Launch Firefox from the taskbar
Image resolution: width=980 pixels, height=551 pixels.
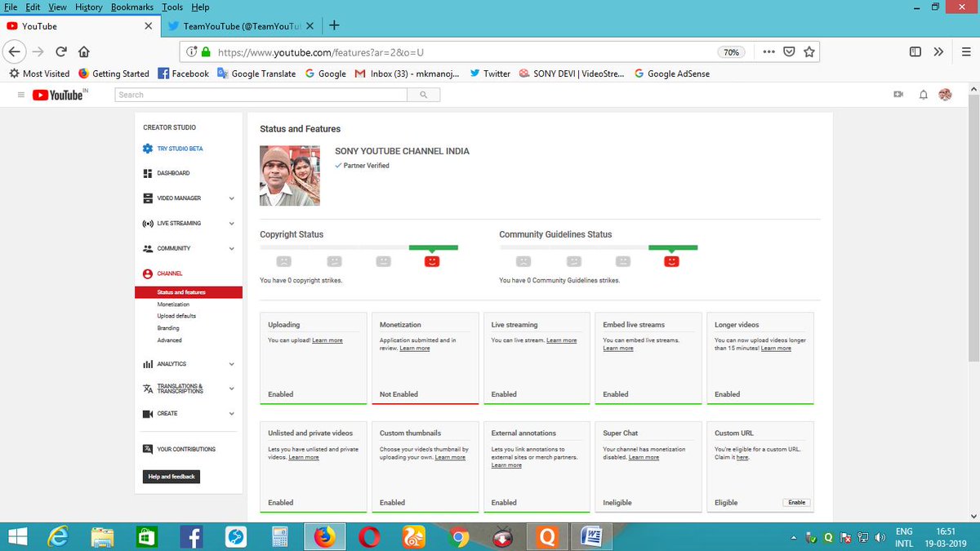pyautogui.click(x=325, y=537)
